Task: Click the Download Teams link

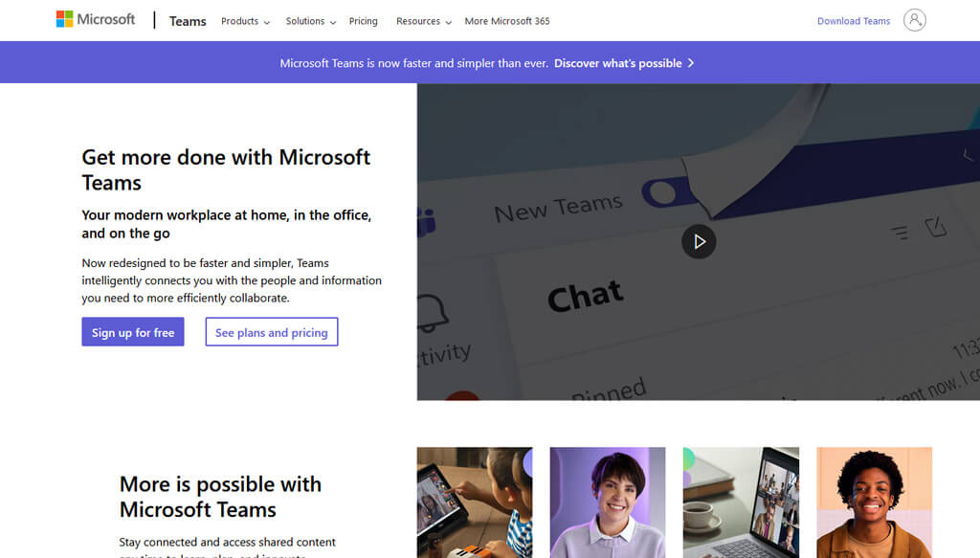Action: point(853,21)
